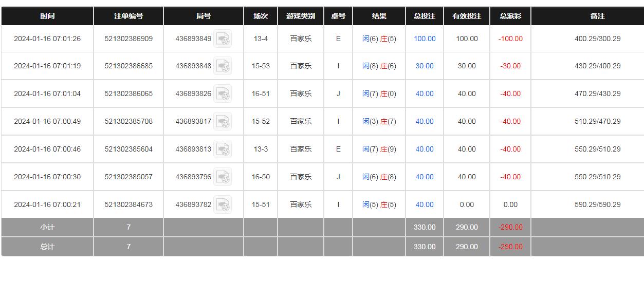644x282 pixels.
Task: Select order number 521302384673
Action: pyautogui.click(x=128, y=205)
